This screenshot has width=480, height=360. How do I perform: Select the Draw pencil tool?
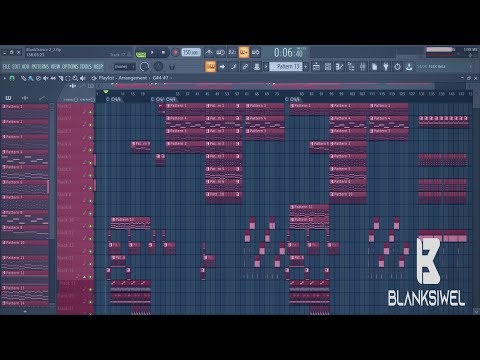(x=24, y=78)
